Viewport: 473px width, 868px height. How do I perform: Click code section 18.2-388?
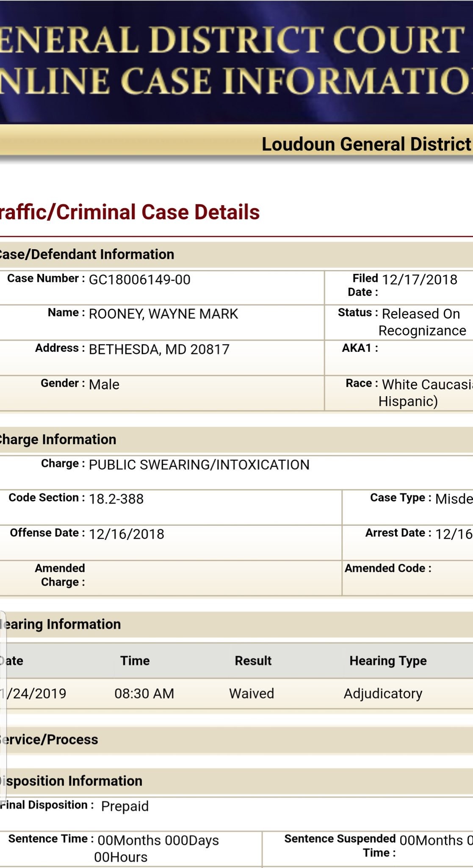click(x=116, y=499)
